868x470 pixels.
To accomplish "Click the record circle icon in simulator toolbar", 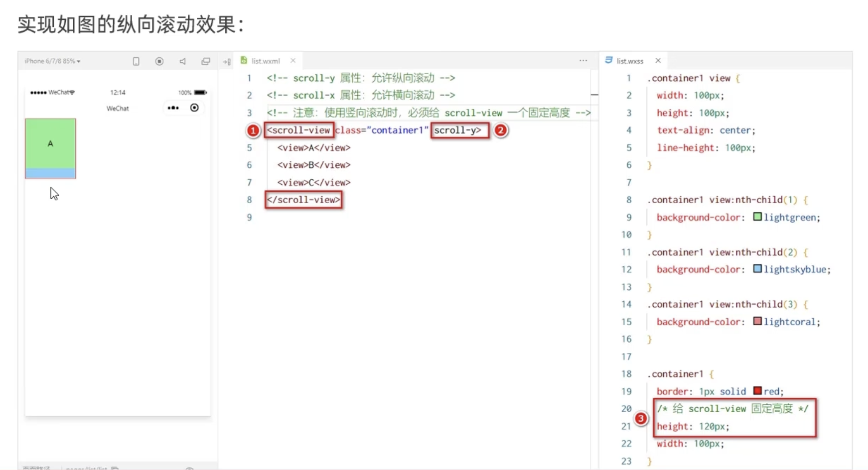I will tap(159, 61).
